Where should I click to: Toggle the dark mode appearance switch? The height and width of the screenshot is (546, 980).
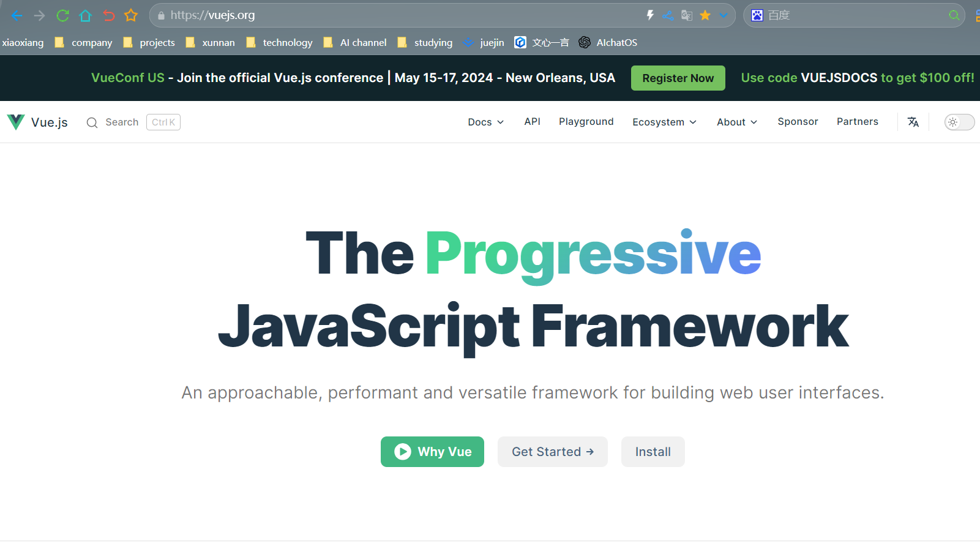click(x=959, y=122)
